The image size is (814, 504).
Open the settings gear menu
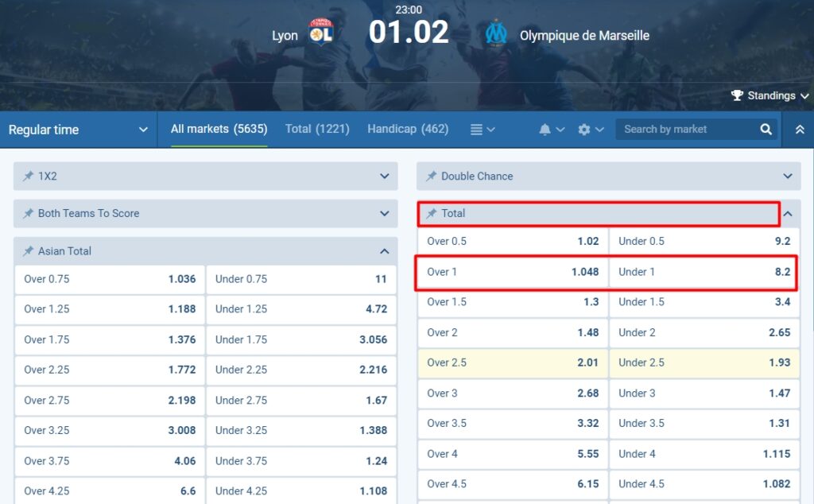(584, 130)
